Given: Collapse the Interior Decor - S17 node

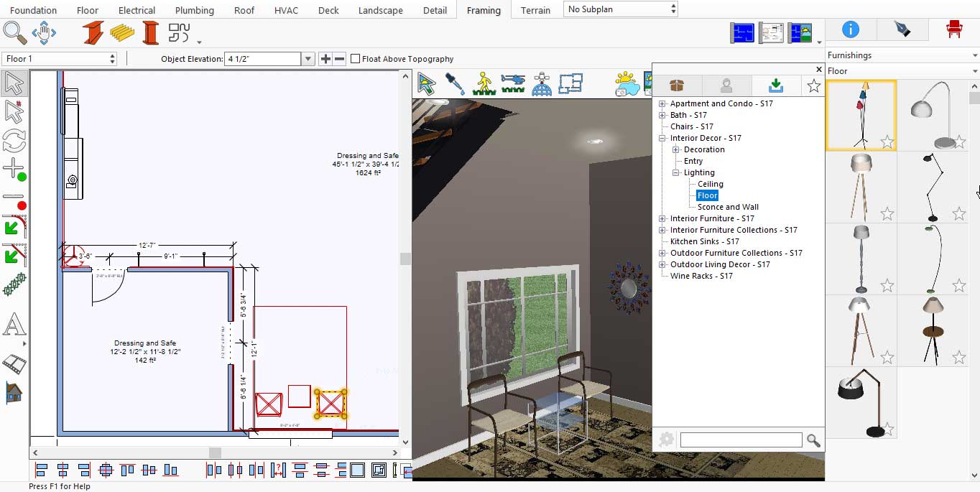Looking at the screenshot, I should (662, 138).
